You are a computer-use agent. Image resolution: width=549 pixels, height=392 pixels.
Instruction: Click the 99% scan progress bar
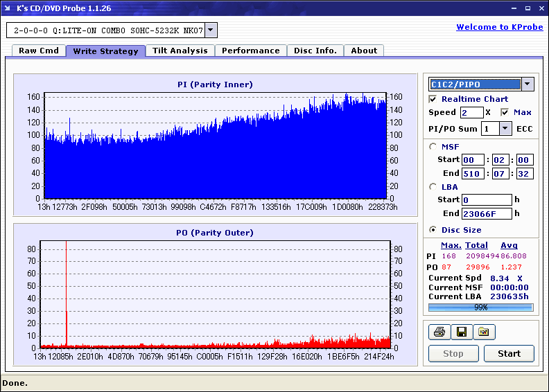pyautogui.click(x=480, y=307)
